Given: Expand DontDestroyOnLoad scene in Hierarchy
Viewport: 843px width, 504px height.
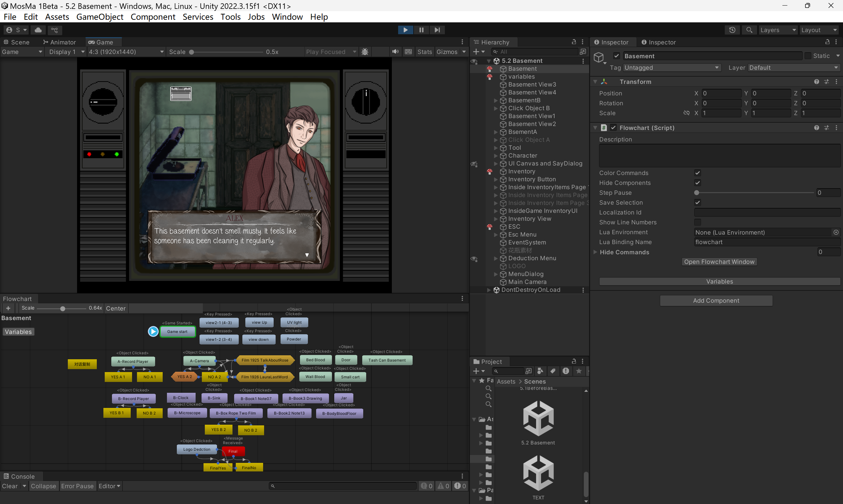Looking at the screenshot, I should pos(489,290).
